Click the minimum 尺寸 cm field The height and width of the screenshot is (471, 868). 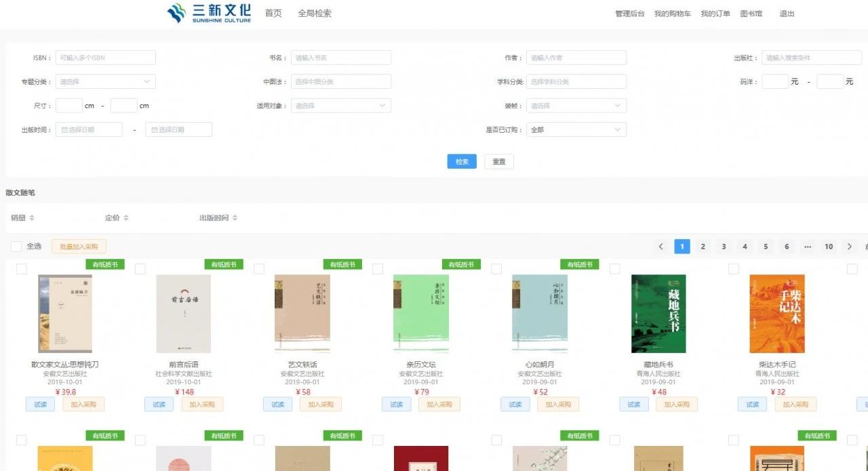point(69,106)
